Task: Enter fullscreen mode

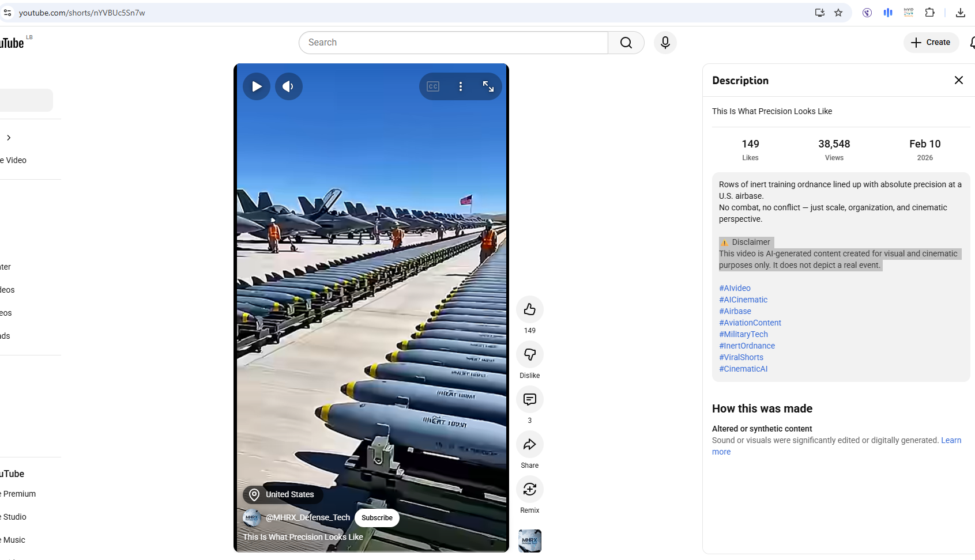Action: tap(488, 86)
